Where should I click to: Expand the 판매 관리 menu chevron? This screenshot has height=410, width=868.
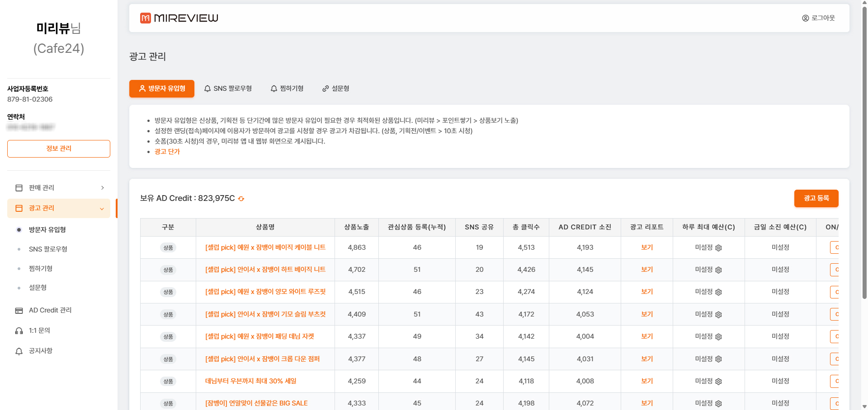pyautogui.click(x=103, y=188)
